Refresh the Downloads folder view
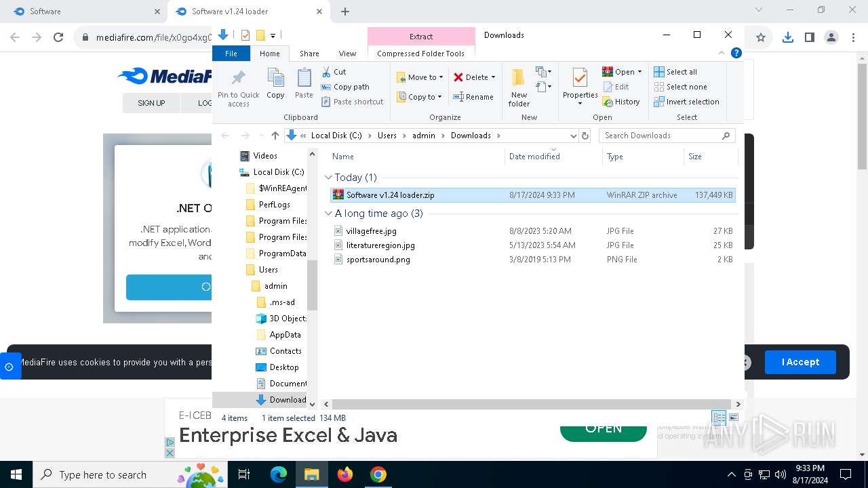The height and width of the screenshot is (488, 868). 585,136
